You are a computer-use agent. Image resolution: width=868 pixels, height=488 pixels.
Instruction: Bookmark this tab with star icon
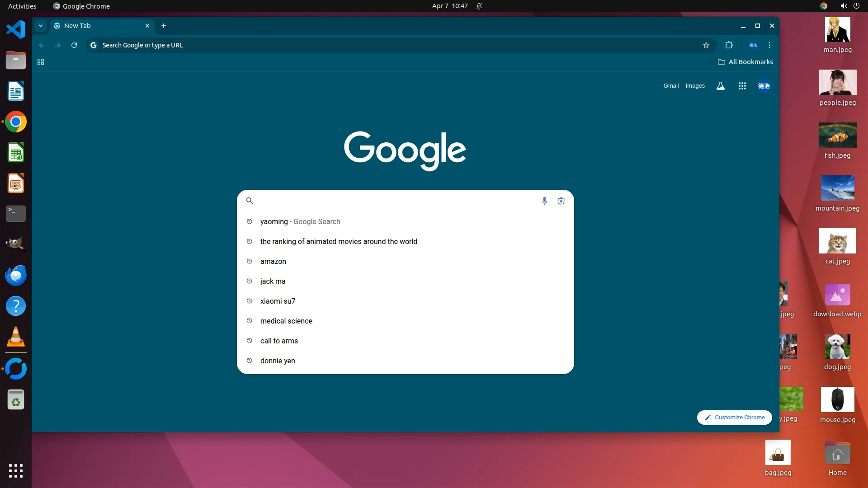pos(706,45)
